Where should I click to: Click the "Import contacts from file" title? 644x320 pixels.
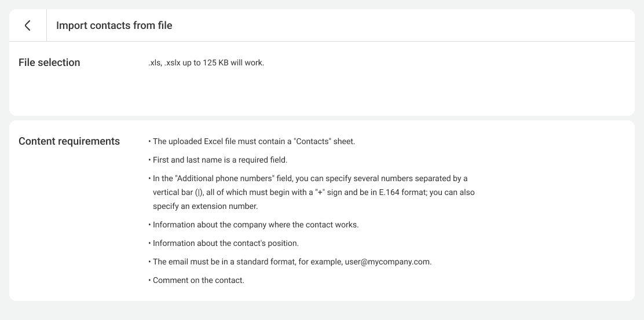tap(114, 25)
